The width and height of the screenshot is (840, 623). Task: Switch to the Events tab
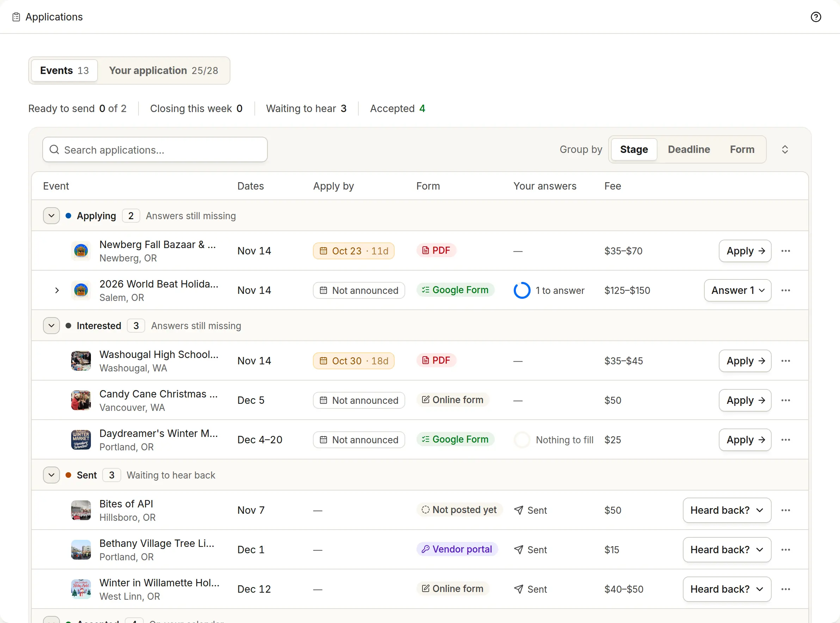pos(64,70)
